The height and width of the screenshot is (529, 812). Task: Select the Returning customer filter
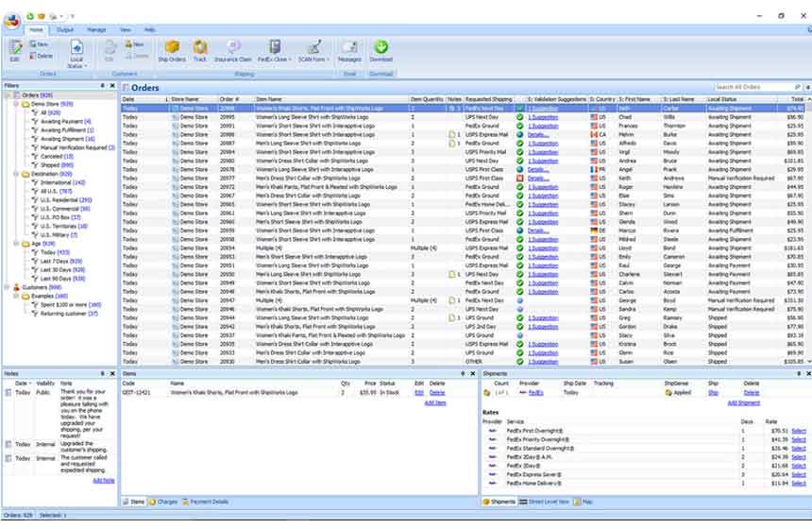pyautogui.click(x=69, y=314)
